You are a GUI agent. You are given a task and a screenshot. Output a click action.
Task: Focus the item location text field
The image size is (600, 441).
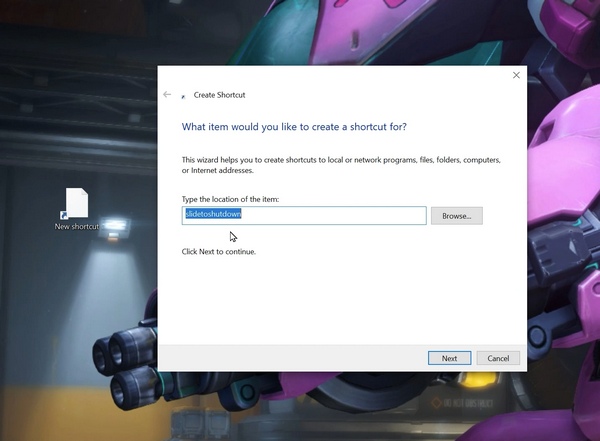pos(330,215)
